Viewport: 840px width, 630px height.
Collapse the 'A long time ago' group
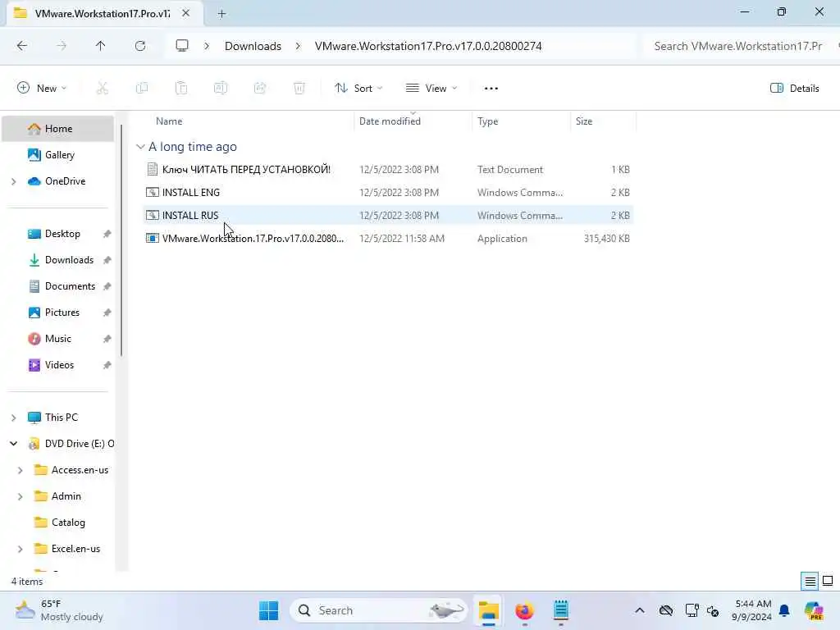pyautogui.click(x=140, y=147)
